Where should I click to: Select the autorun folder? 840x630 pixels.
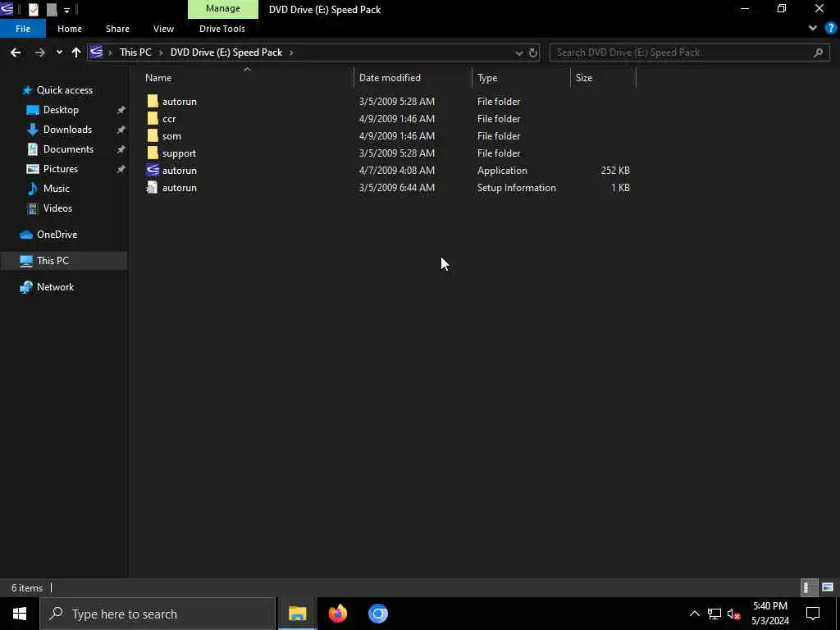(x=180, y=101)
